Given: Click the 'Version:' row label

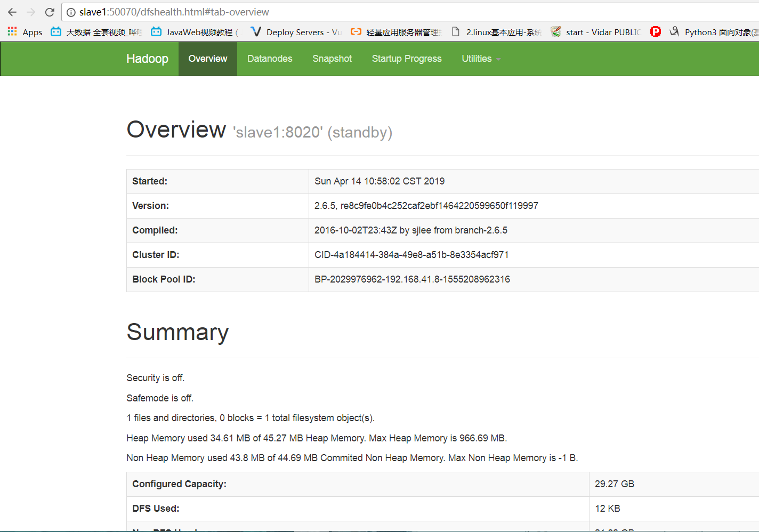Looking at the screenshot, I should click(x=150, y=206).
